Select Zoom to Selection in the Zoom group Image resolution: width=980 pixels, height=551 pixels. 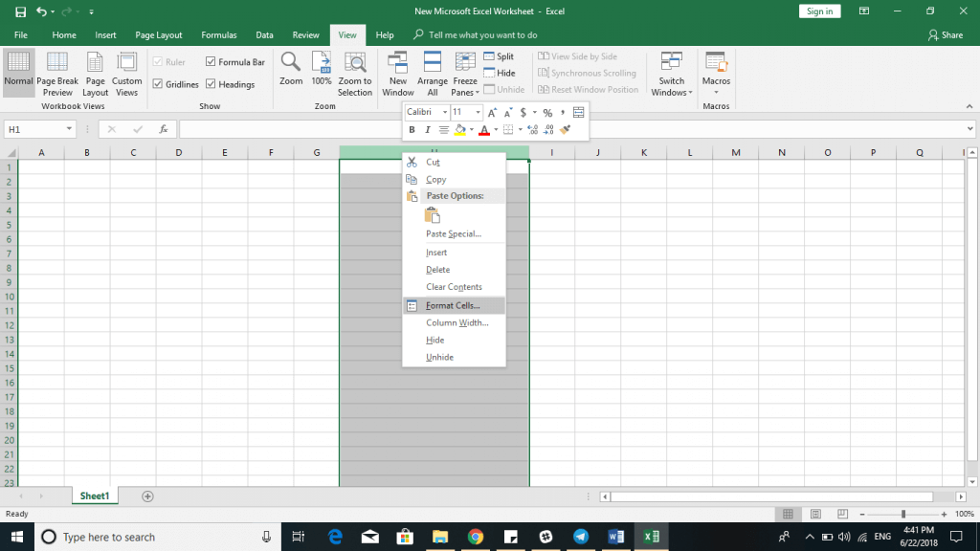click(355, 74)
